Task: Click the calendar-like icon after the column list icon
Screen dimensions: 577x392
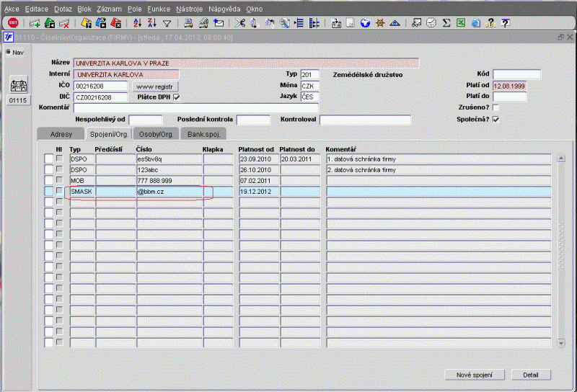Action: pyautogui.click(x=335, y=23)
